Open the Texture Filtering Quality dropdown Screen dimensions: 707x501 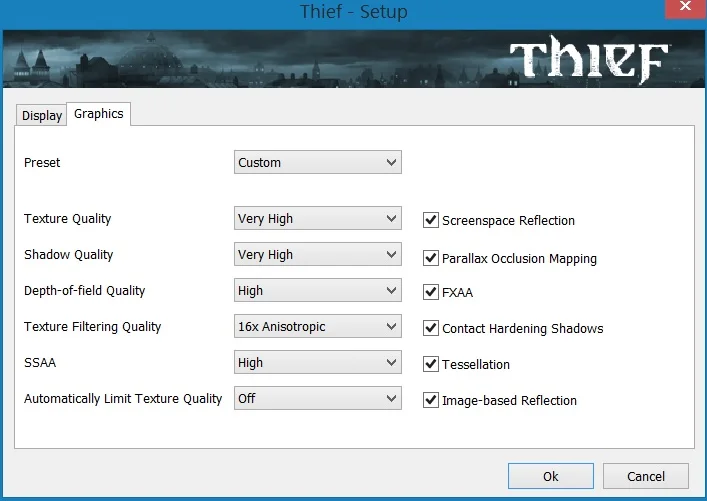click(x=317, y=326)
